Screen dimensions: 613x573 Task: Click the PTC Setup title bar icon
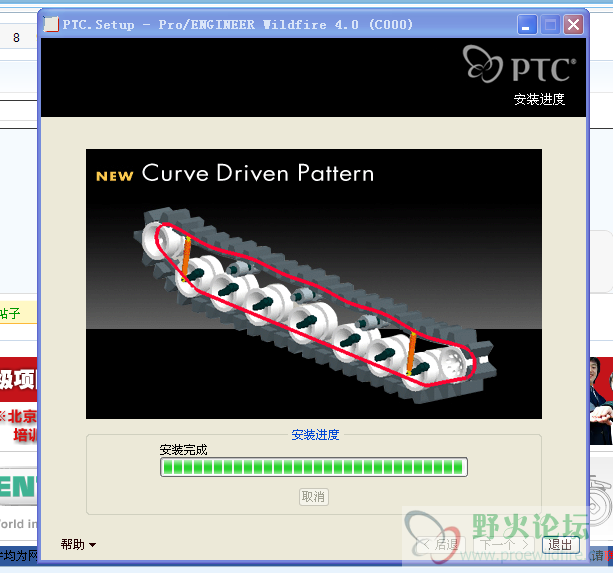51,25
